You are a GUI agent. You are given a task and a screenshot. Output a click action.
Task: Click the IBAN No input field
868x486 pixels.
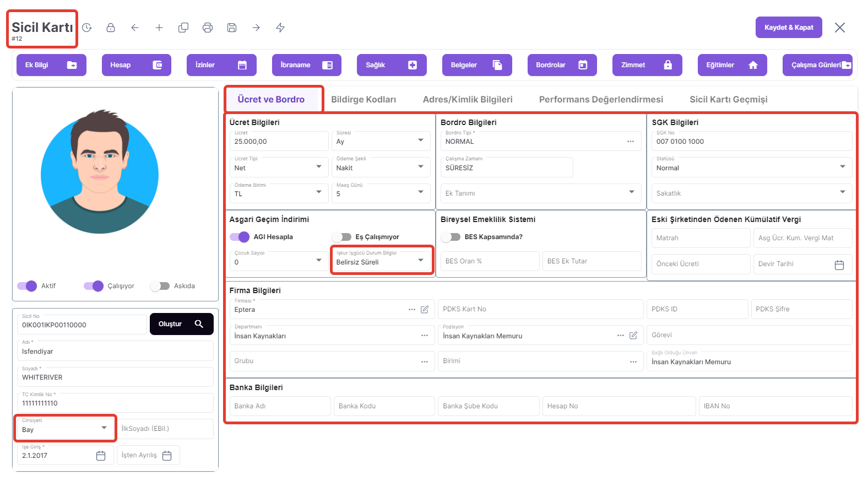click(775, 406)
